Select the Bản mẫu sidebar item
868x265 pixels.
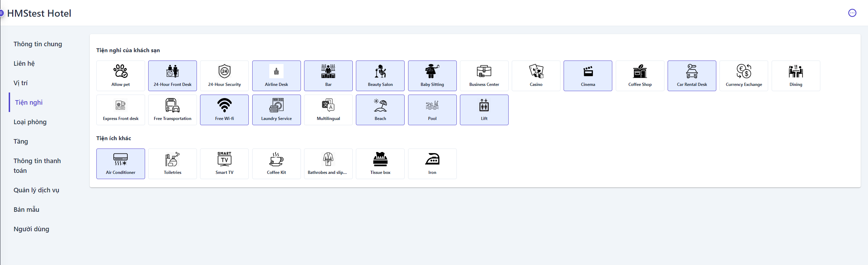tap(26, 209)
